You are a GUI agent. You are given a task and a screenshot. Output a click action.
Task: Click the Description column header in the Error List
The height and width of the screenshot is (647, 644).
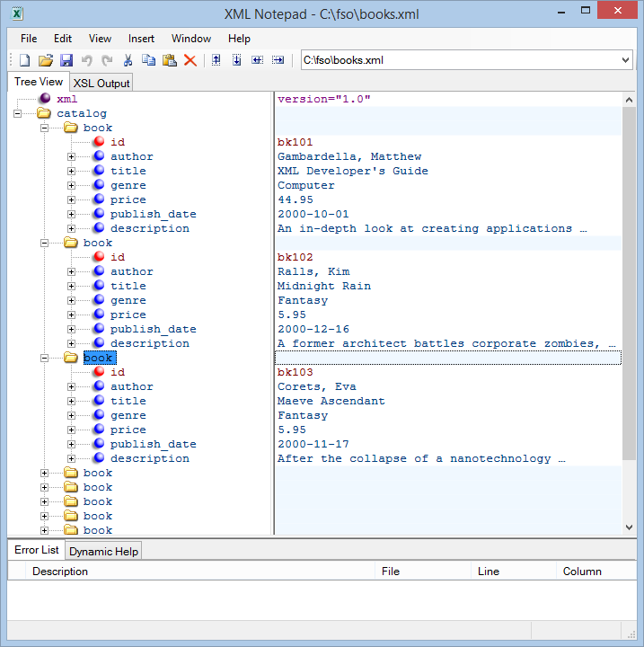click(x=60, y=572)
